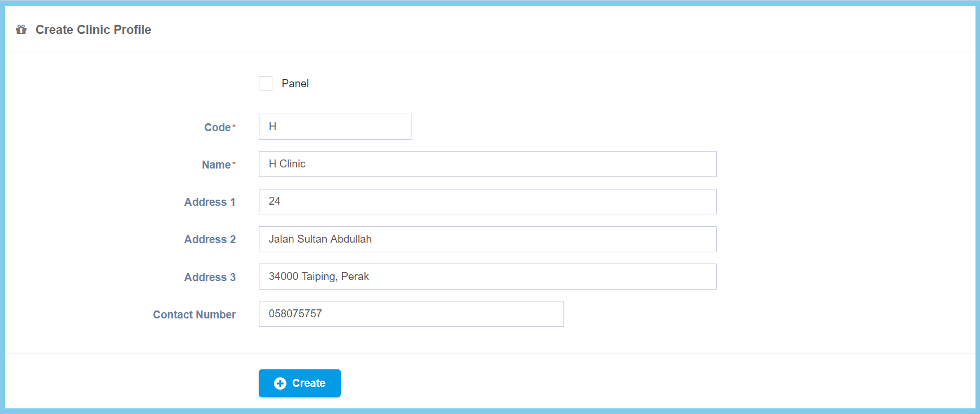The image size is (980, 414).
Task: Focus the Contact Number input field
Action: coord(411,314)
